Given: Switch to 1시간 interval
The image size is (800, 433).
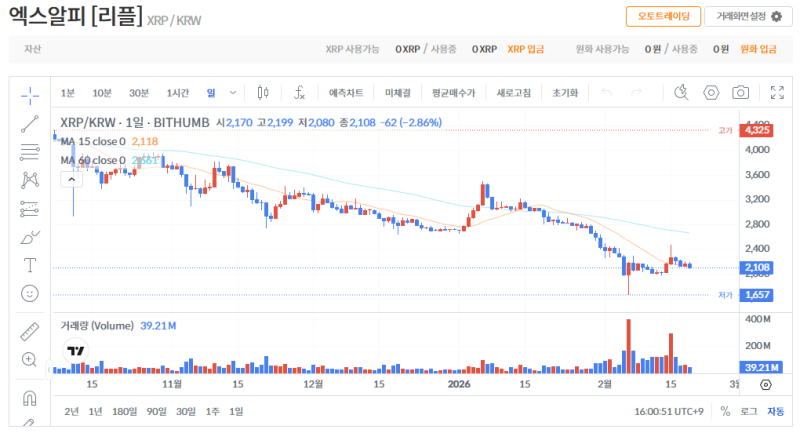Looking at the screenshot, I should point(178,93).
